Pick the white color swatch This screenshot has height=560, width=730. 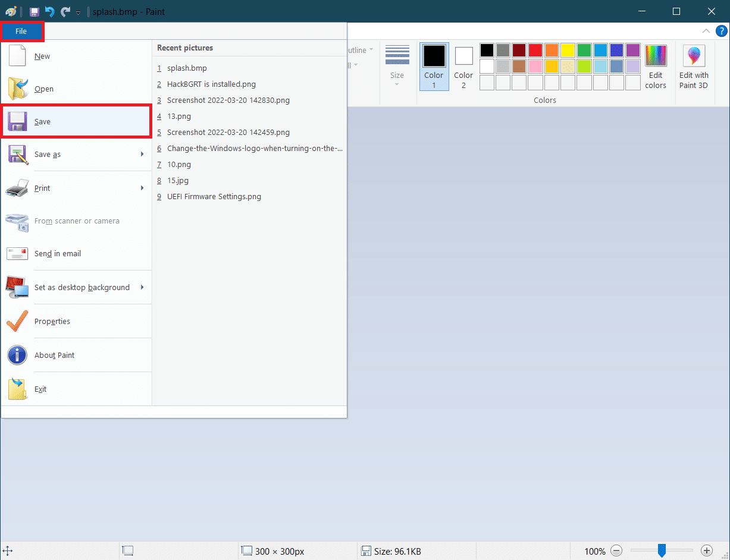pos(487,66)
